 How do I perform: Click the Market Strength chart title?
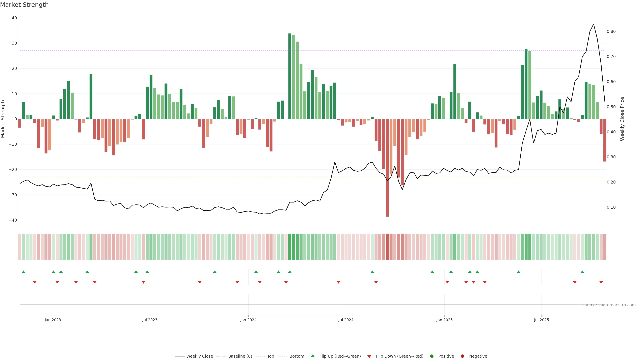24,5
